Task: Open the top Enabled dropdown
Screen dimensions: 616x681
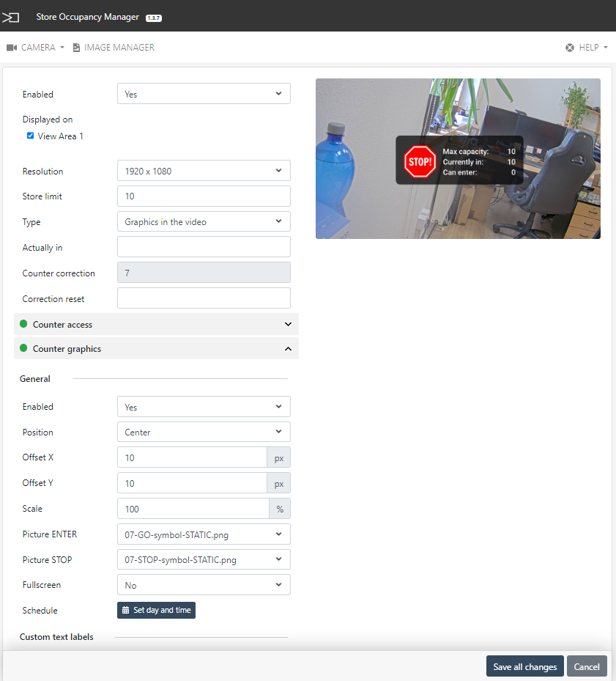Action: click(x=204, y=94)
